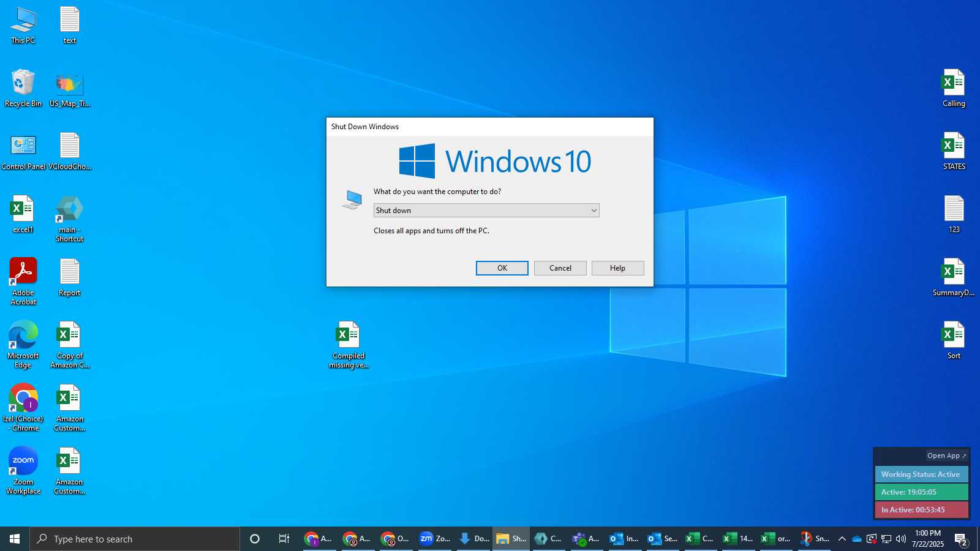The height and width of the screenshot is (551, 980).
Task: Switch to Zoom app in taskbar
Action: click(x=435, y=539)
